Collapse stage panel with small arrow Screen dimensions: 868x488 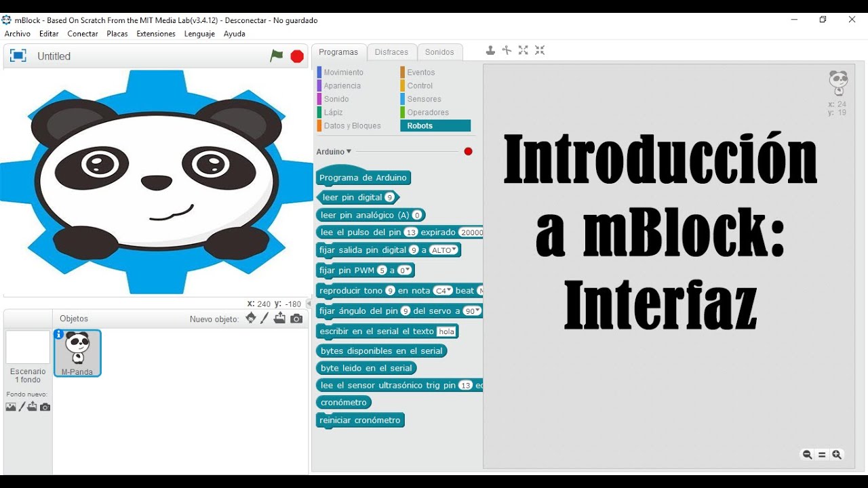click(309, 304)
